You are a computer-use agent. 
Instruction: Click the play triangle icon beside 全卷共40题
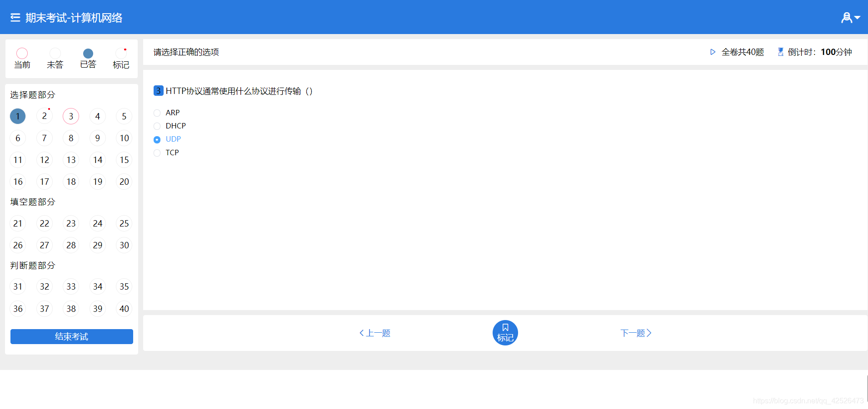(713, 52)
